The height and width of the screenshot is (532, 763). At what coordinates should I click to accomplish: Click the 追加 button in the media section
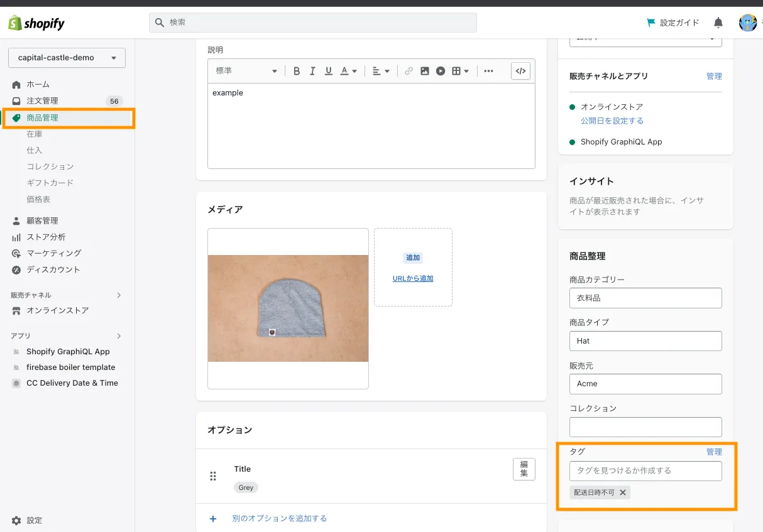[x=413, y=258]
